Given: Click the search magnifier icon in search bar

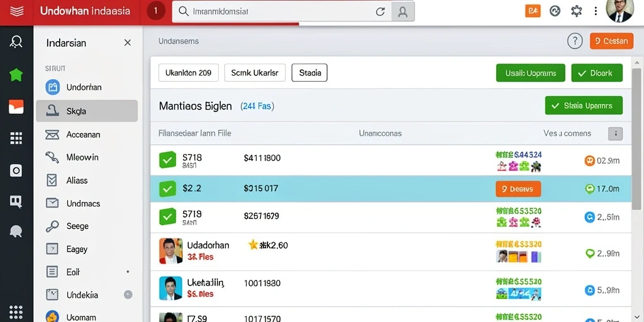Looking at the screenshot, I should [184, 11].
